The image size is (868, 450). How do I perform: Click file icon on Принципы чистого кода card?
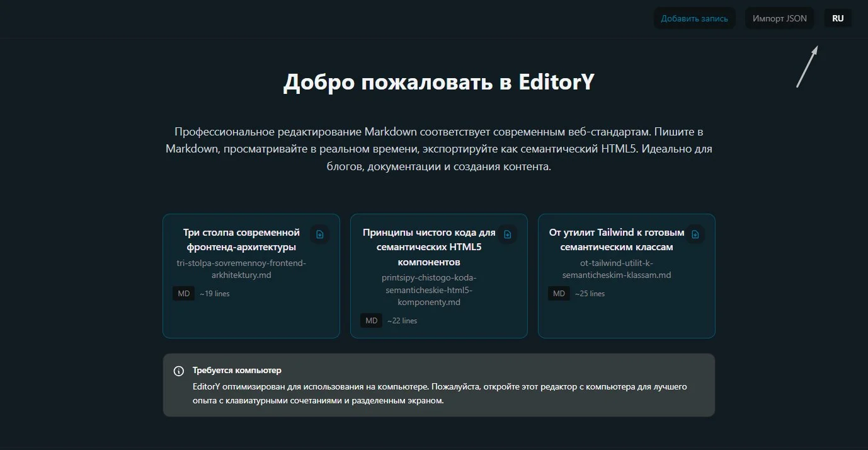[508, 234]
